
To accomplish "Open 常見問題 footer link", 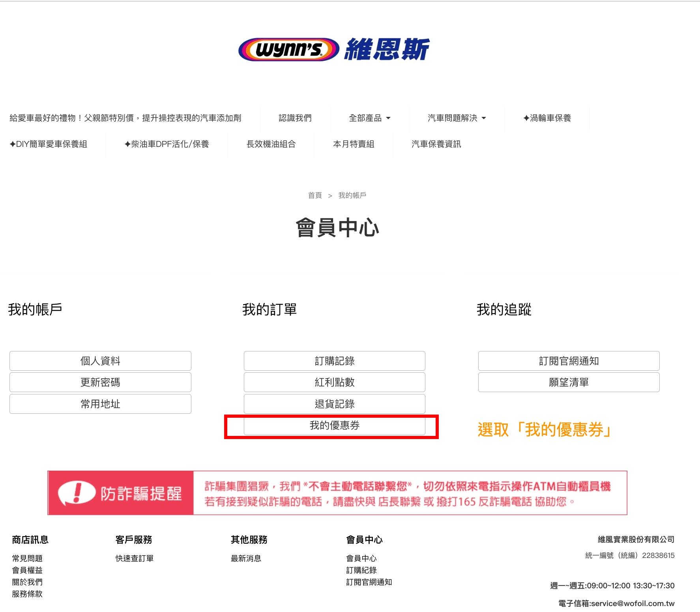I will coord(27,558).
